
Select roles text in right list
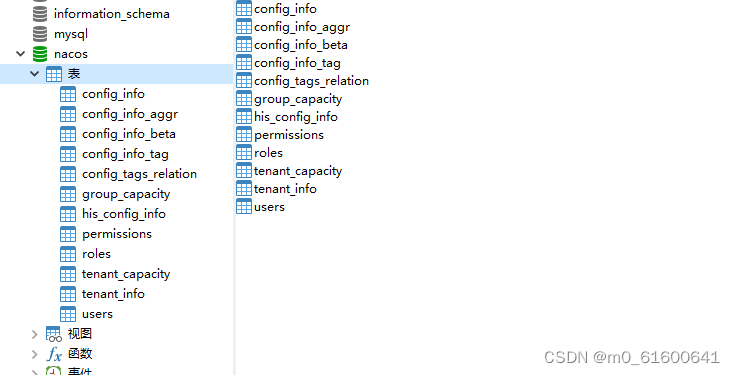click(x=269, y=153)
